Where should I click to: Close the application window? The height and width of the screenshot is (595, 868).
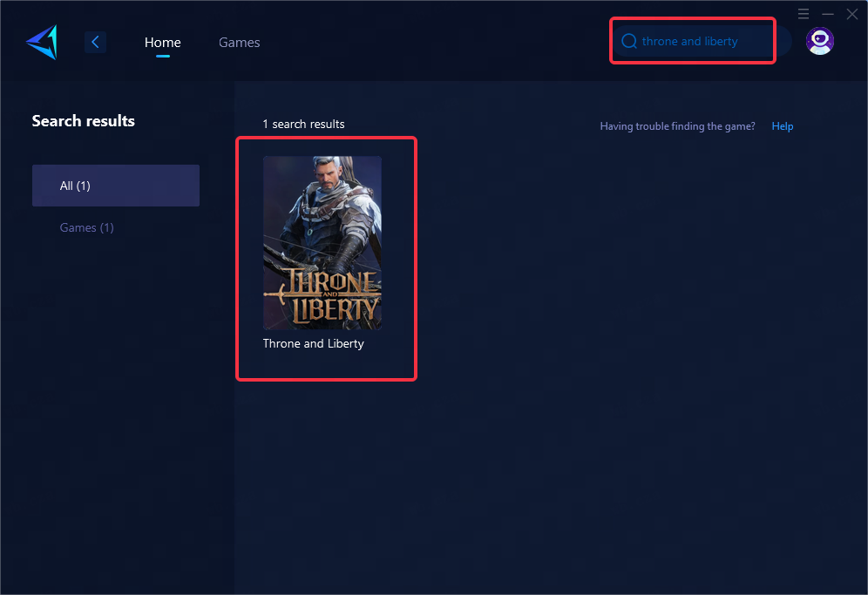[852, 14]
